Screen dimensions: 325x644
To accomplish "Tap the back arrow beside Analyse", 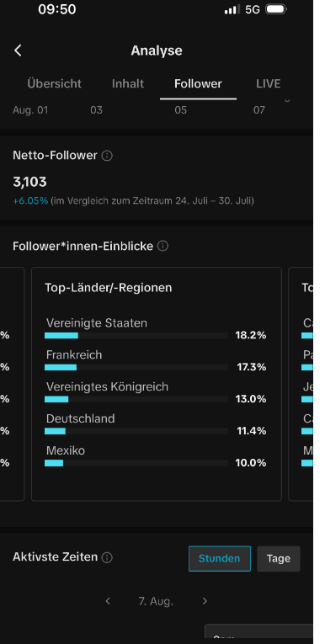I will 18,51.
